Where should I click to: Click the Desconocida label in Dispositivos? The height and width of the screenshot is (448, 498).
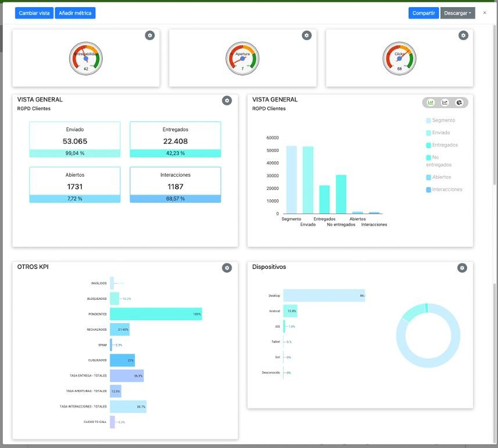(x=271, y=373)
